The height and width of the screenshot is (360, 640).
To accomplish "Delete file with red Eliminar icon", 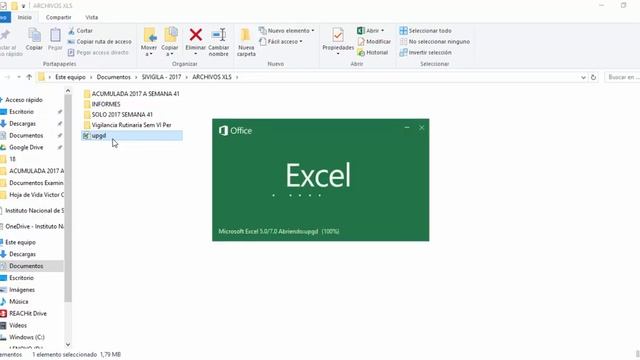I will point(196,35).
